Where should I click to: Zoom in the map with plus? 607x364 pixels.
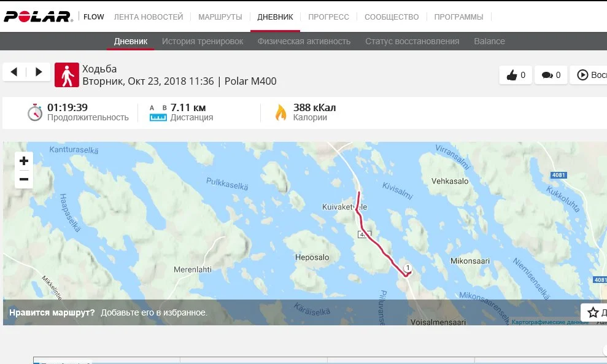(23, 161)
